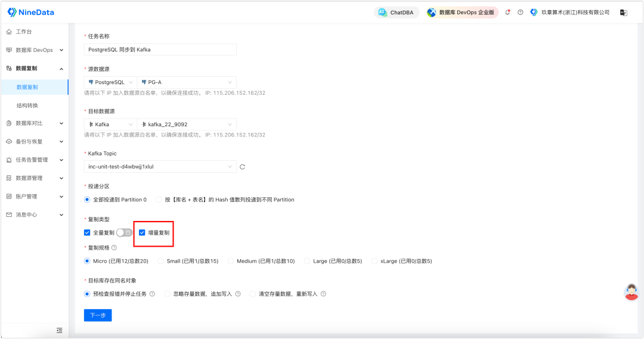Image resolution: width=644 pixels, height=339 pixels.
Task: Open the 玖章算术(浙江)科技有限公司 account menu
Action: pos(570,13)
